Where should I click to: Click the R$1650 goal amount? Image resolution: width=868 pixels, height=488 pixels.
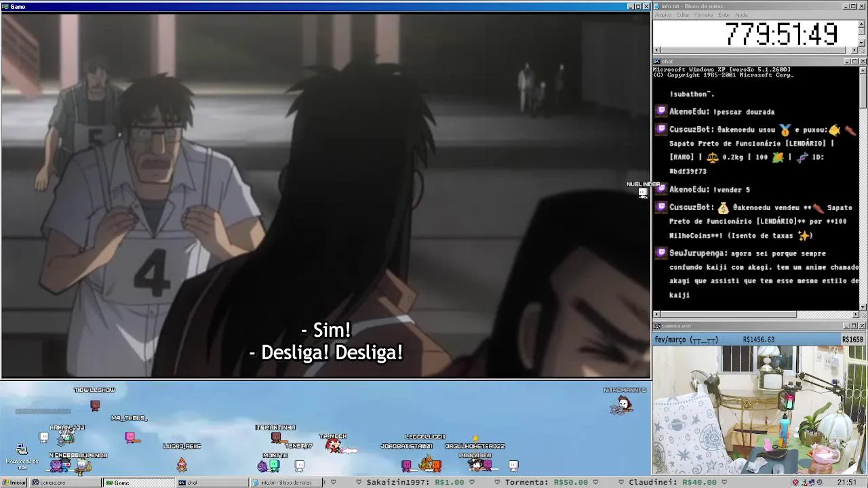852,340
